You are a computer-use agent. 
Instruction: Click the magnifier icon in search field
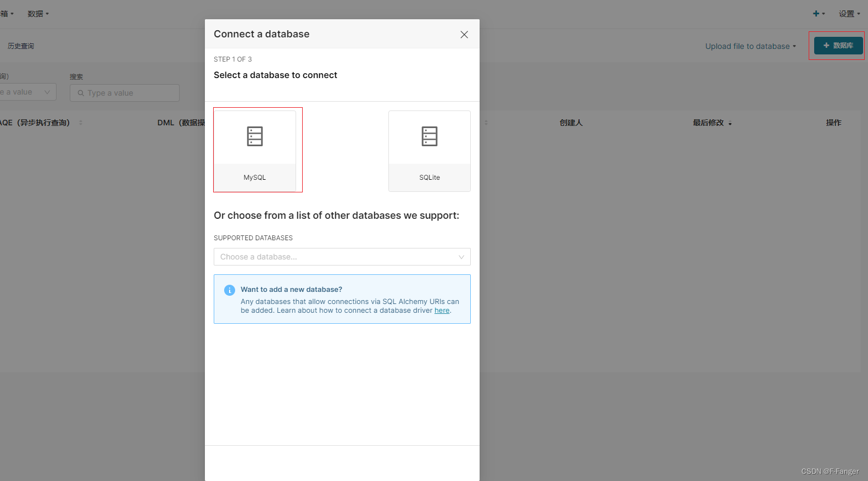81,93
